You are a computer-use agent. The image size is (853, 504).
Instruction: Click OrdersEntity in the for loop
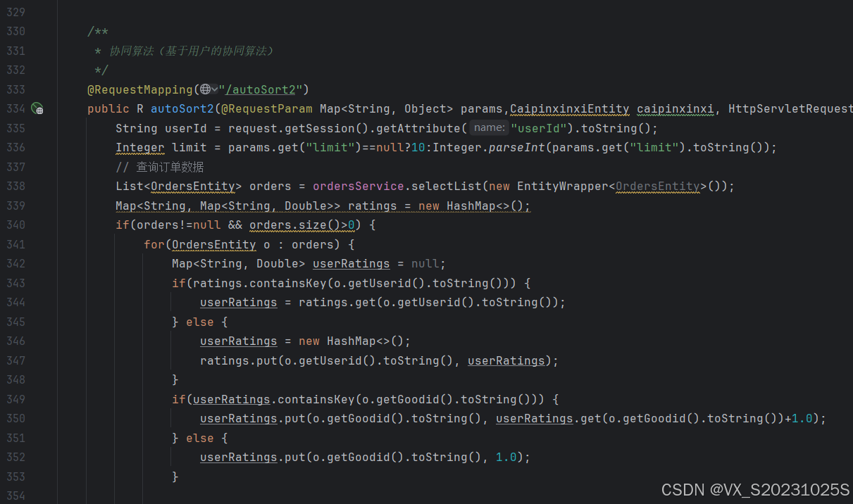(x=214, y=244)
